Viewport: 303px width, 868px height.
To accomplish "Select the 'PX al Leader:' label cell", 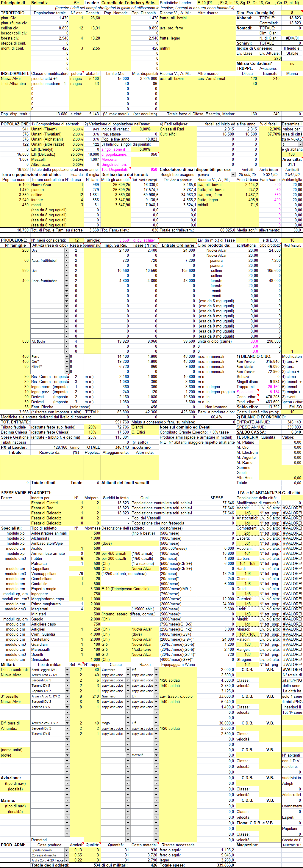I will (x=15, y=448).
